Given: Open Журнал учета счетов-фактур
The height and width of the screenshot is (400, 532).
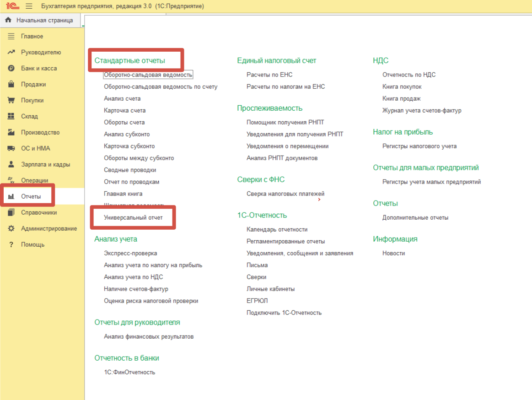Looking at the screenshot, I should pyautogui.click(x=422, y=110).
